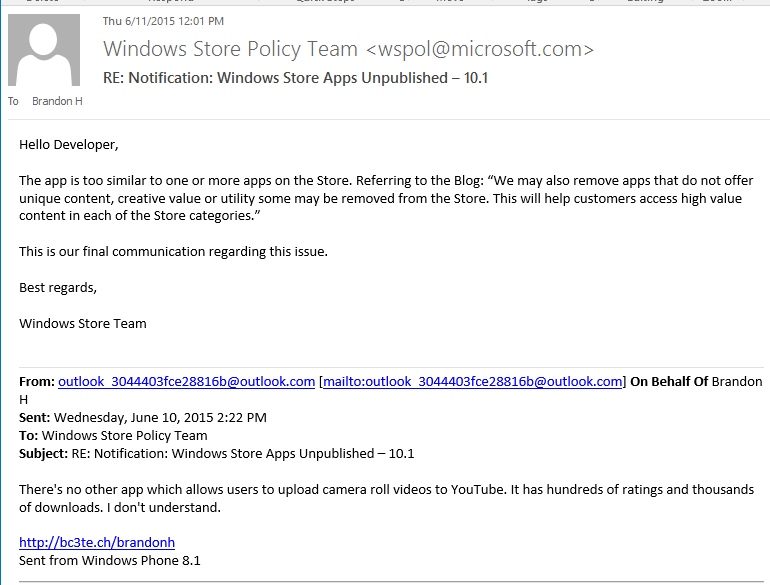
Task: Click 'This is our final communication' sentence
Action: (173, 251)
